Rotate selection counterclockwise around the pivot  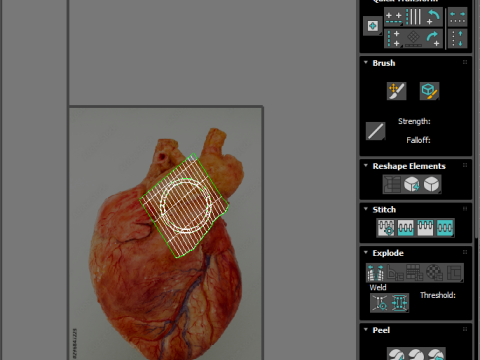click(433, 17)
